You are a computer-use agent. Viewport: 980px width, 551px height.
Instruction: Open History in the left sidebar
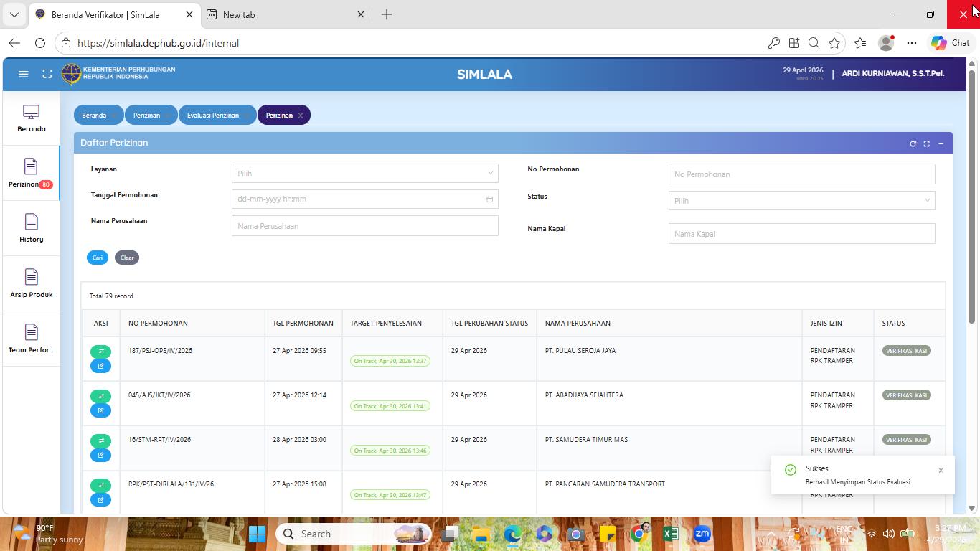pos(31,229)
